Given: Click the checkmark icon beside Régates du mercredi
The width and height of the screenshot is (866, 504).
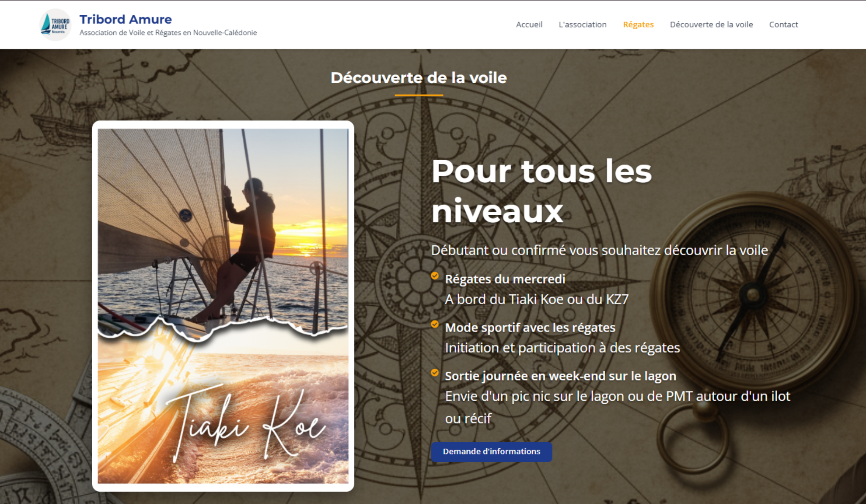Looking at the screenshot, I should coord(435,276).
